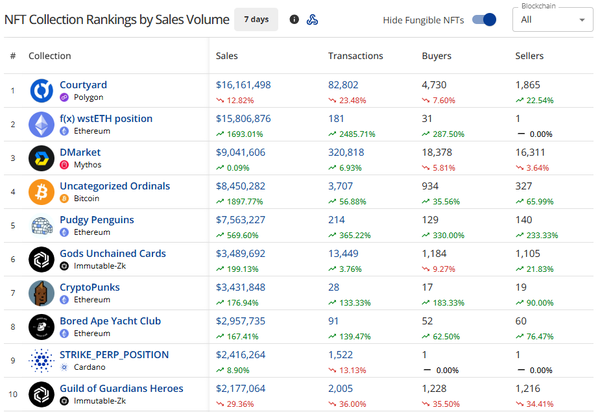Image resolution: width=600 pixels, height=412 pixels.
Task: Click the info icon beside 7 days
Action: point(294,20)
